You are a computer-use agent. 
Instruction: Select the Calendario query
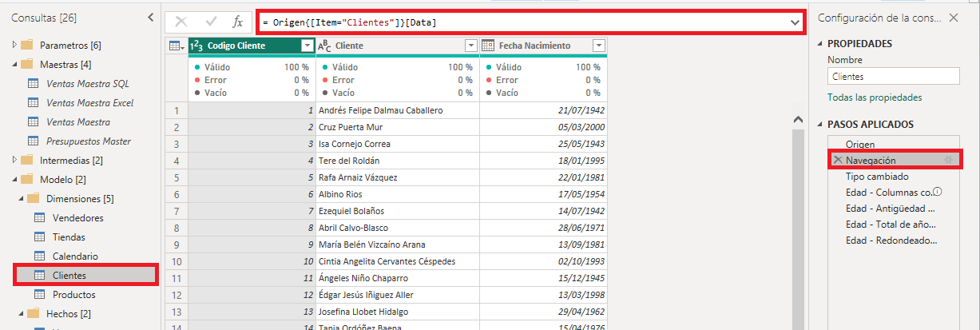click(75, 256)
